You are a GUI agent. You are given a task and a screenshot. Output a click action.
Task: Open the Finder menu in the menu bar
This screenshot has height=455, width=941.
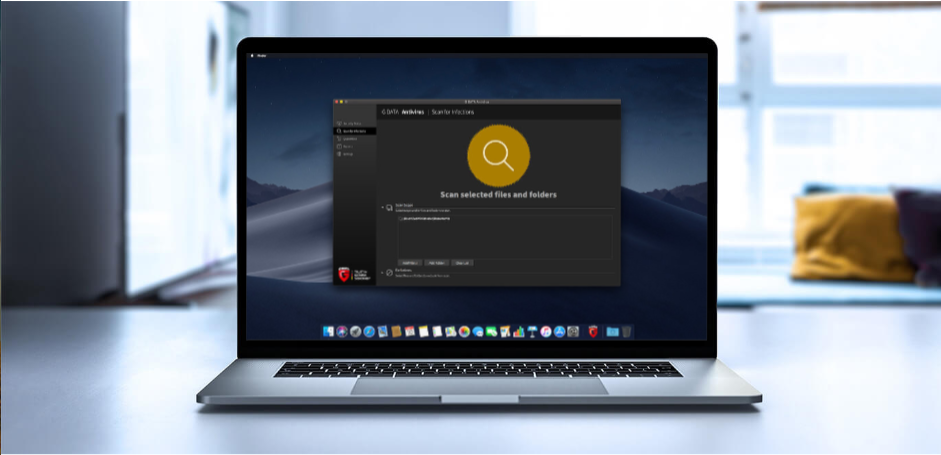coord(262,56)
